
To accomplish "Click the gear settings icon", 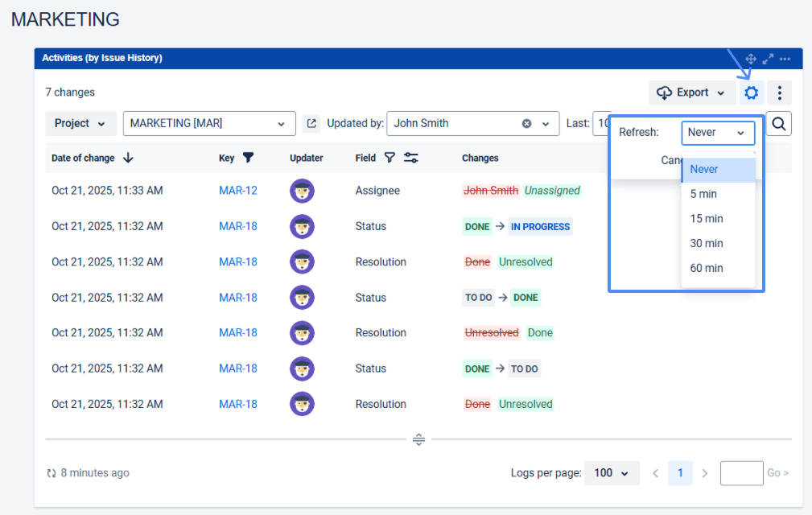I will [751, 93].
